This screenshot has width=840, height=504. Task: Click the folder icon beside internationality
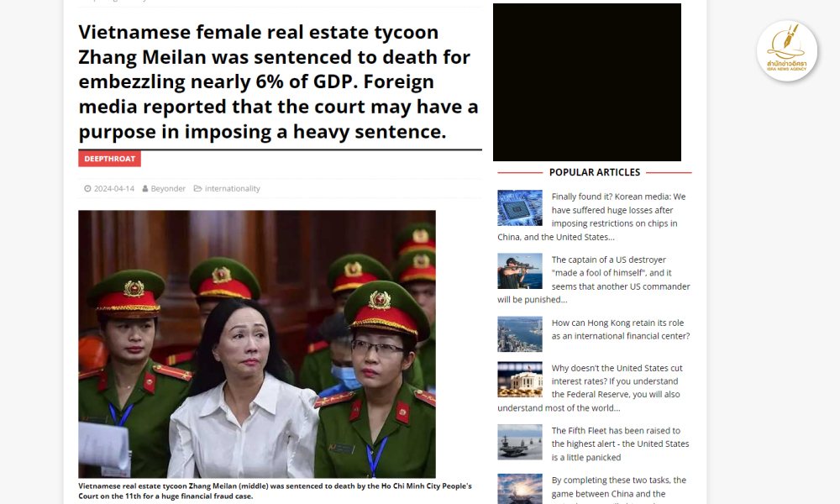point(197,188)
